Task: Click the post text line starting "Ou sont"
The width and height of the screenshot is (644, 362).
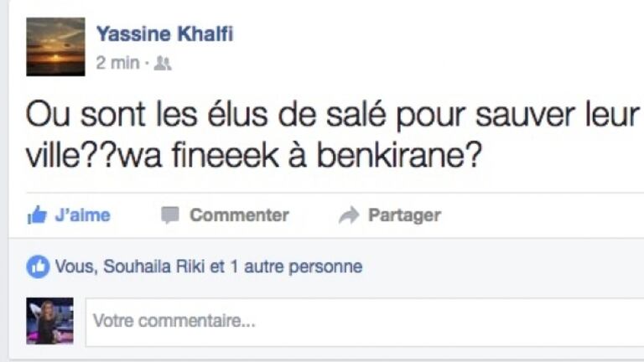Action: pyautogui.click(x=332, y=116)
